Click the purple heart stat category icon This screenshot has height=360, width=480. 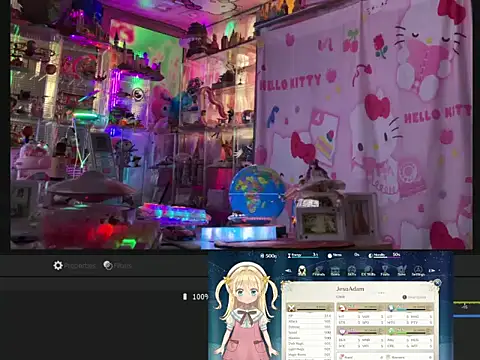[x=342, y=331]
